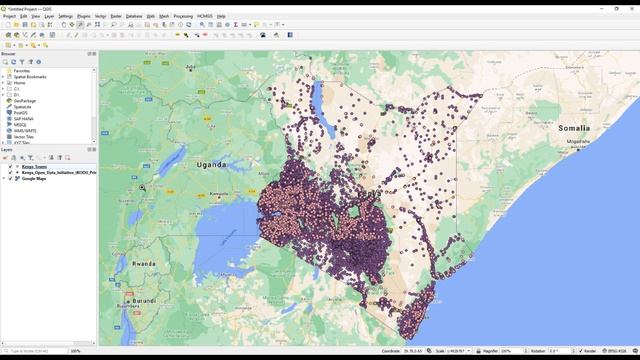Select the Identify Features tool
Screen dimensions: 640x360
(x=202, y=25)
